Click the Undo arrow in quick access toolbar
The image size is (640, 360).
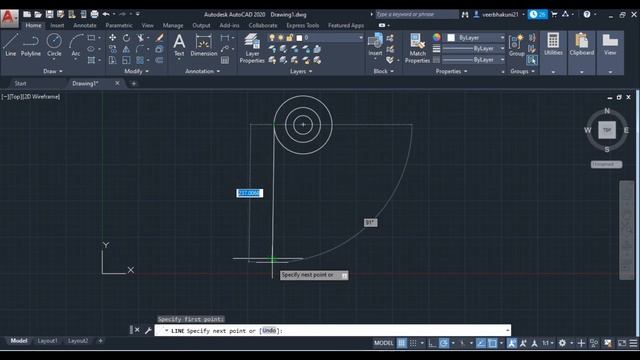(106, 14)
